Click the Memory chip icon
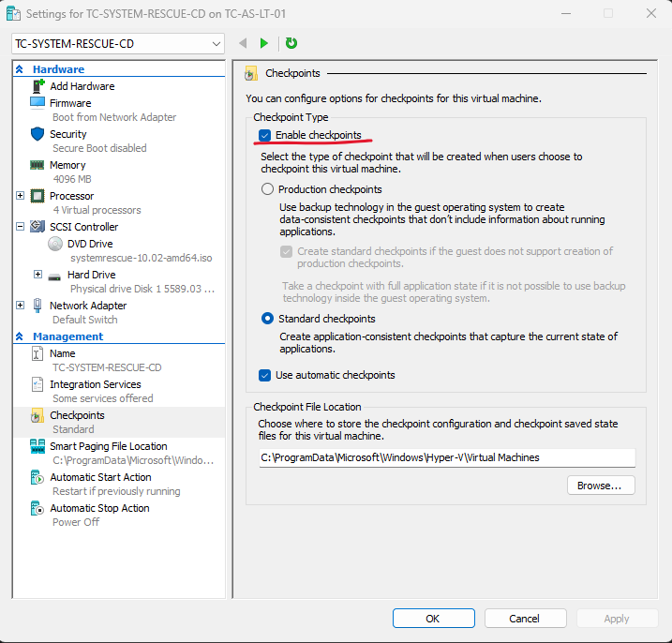Image resolution: width=672 pixels, height=643 pixels. 37,165
